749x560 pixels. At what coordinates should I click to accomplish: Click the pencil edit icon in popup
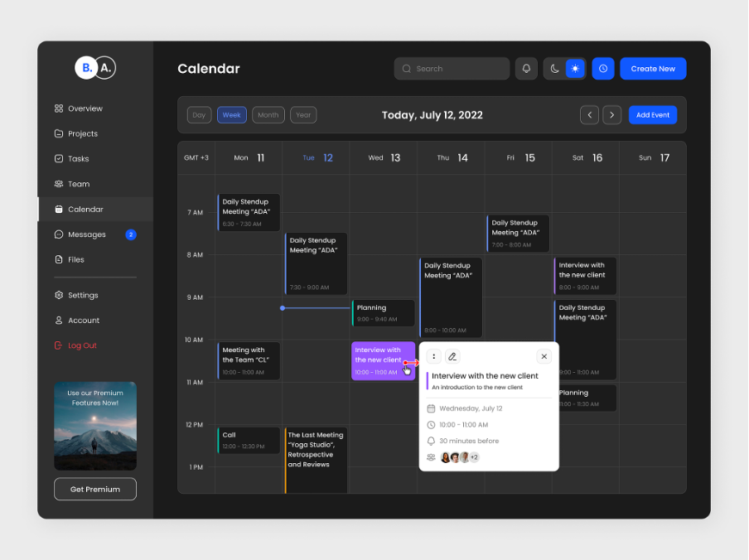[x=452, y=356]
